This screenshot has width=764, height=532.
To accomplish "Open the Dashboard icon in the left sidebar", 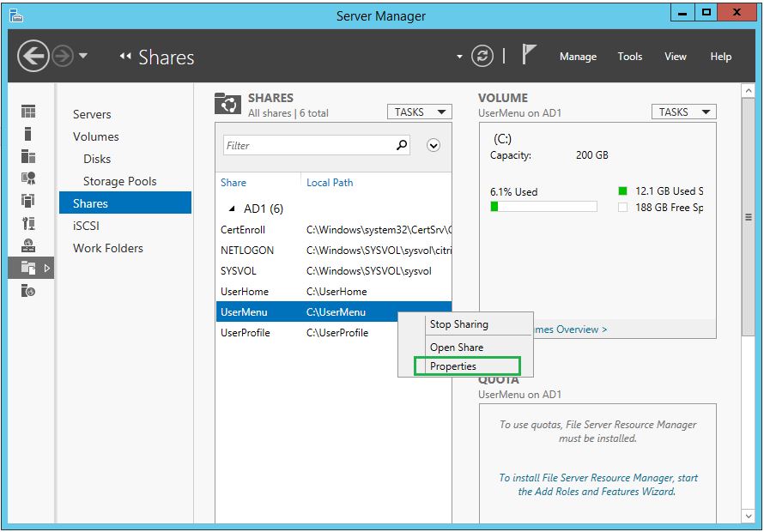I will pyautogui.click(x=28, y=112).
